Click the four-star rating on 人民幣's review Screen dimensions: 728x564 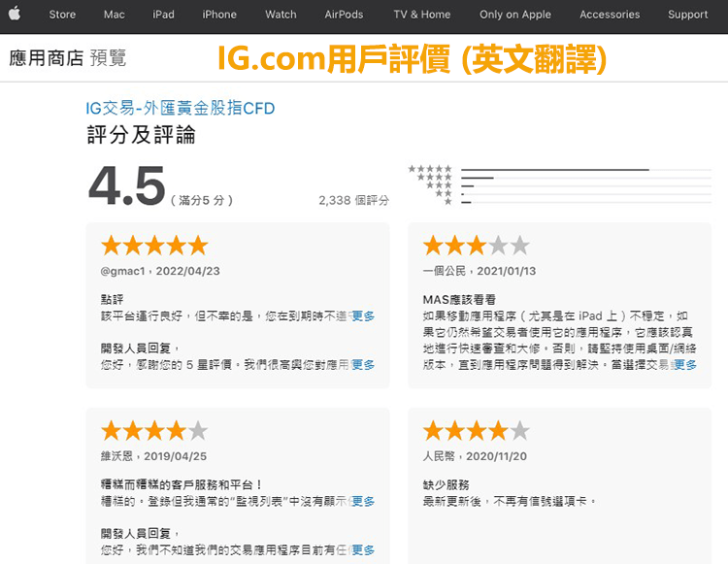pos(476,430)
